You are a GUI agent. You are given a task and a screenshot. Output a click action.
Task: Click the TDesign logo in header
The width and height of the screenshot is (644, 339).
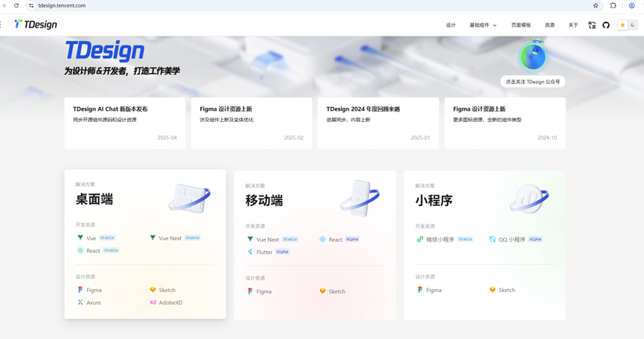pos(36,25)
